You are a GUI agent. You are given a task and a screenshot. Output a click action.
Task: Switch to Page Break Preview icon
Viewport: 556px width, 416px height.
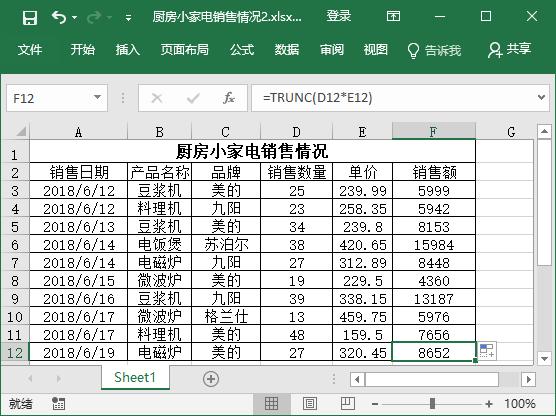(348, 404)
